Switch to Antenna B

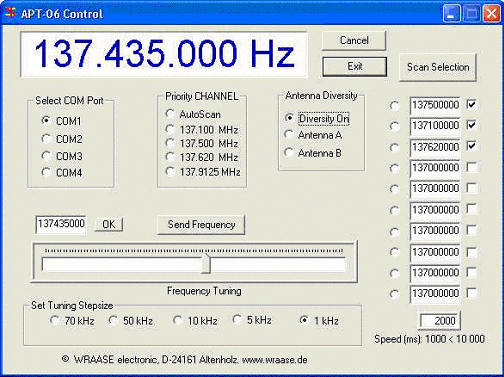click(313, 153)
